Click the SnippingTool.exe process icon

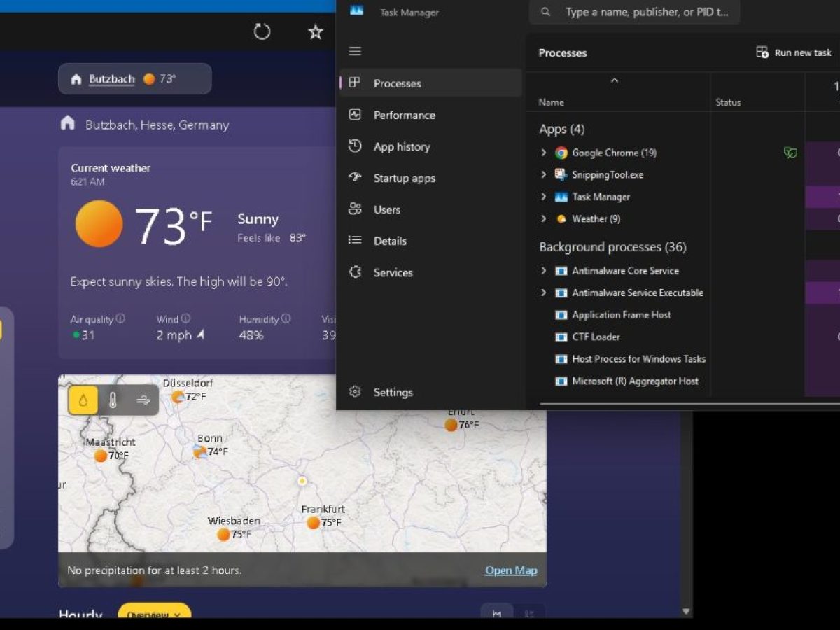click(x=561, y=174)
